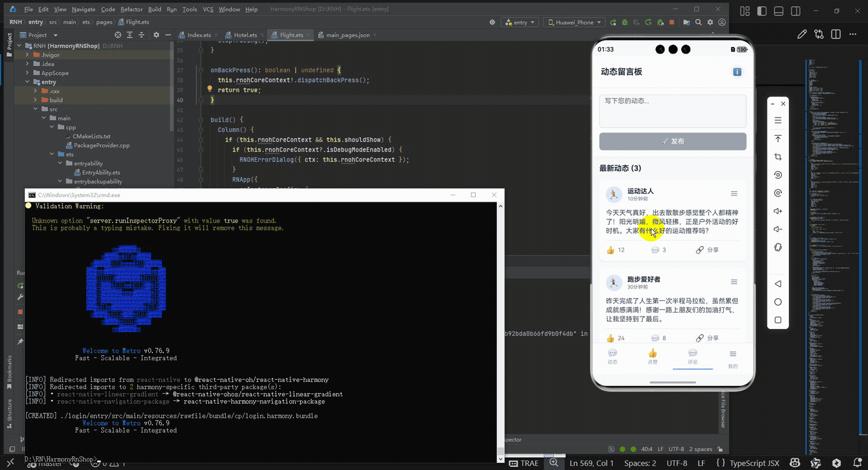The height and width of the screenshot is (470, 868).
Task: Expand the build folder
Action: click(36, 101)
